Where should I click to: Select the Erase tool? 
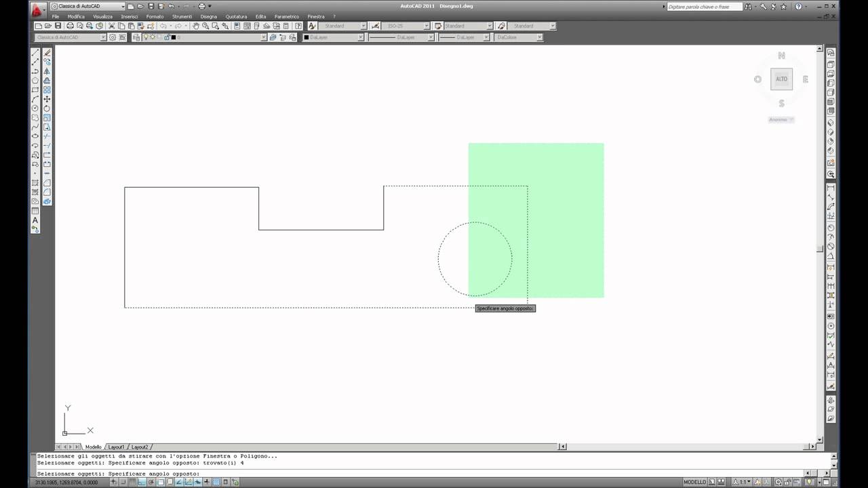pos(47,52)
